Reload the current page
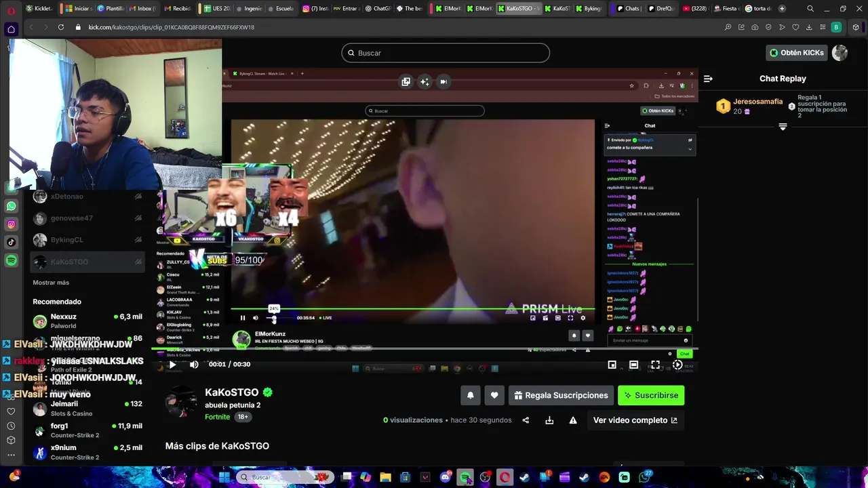This screenshot has width=868, height=488. tap(61, 27)
